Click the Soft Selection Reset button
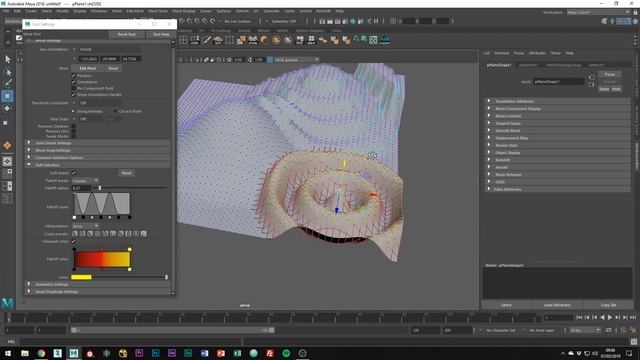 127,173
